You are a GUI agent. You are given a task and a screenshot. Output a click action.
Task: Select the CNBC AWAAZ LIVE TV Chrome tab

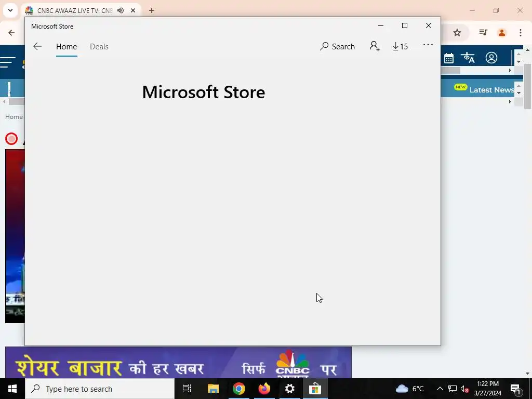click(x=75, y=10)
